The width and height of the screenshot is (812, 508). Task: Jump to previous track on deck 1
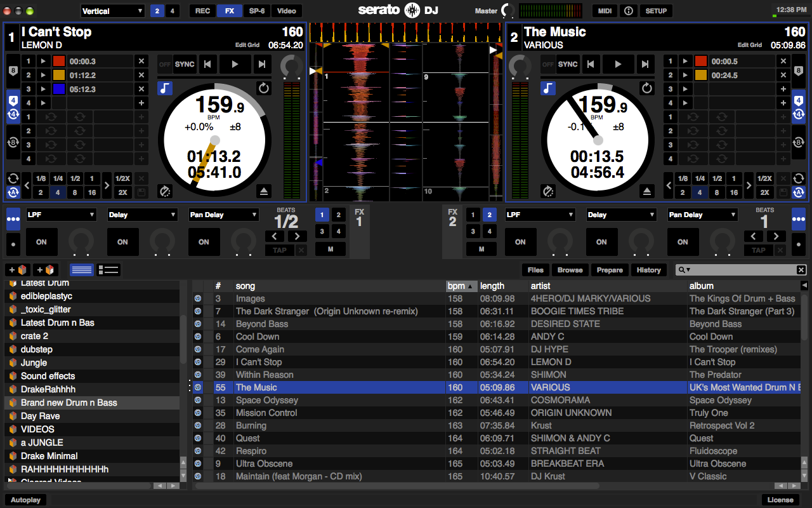[207, 64]
